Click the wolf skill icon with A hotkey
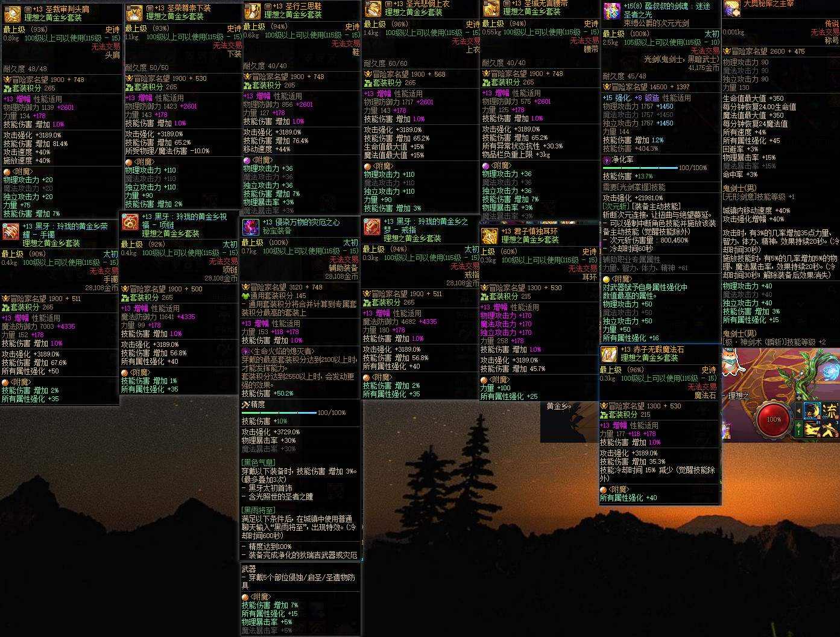 click(813, 429)
